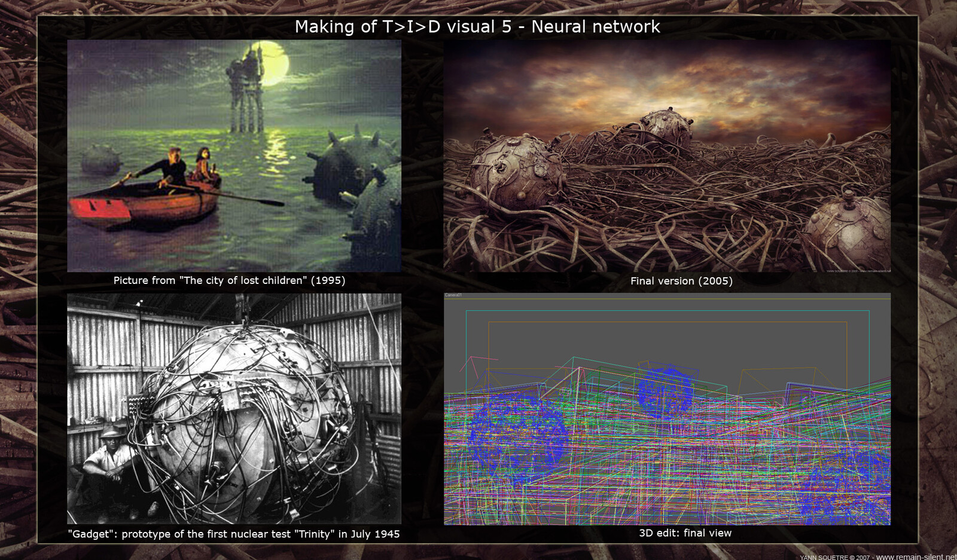Screen dimensions: 957x560
Task: Click the "Camera01" label in the wireframe view
Action: coord(453,295)
